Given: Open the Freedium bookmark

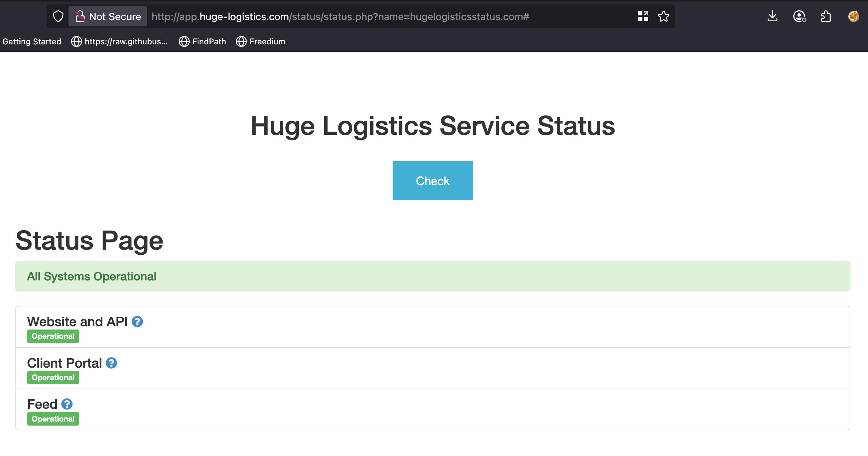Looking at the screenshot, I should (x=260, y=41).
